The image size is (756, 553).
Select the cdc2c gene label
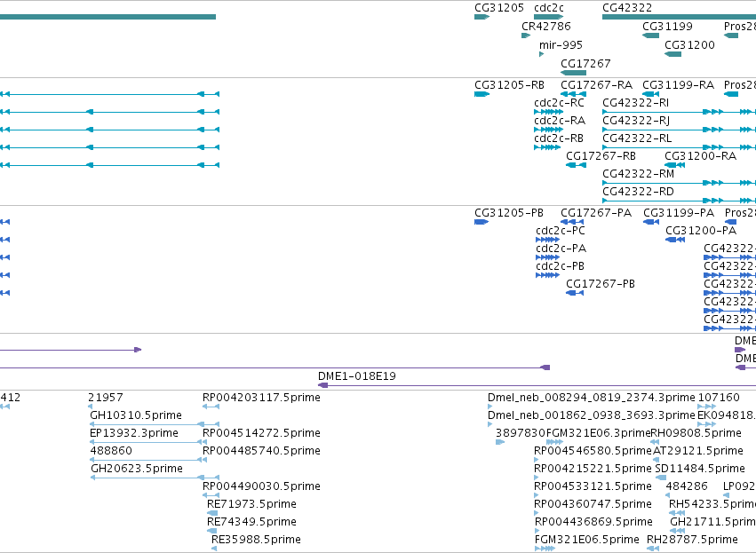click(549, 8)
